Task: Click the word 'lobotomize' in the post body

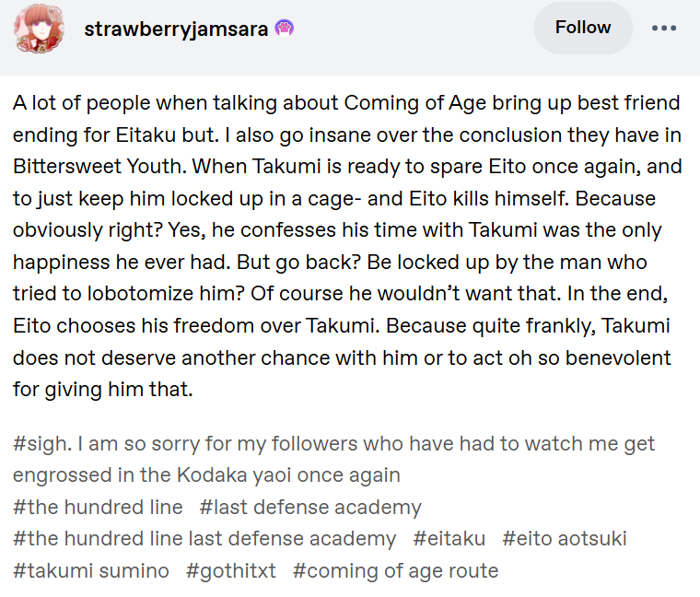Action: click(140, 294)
